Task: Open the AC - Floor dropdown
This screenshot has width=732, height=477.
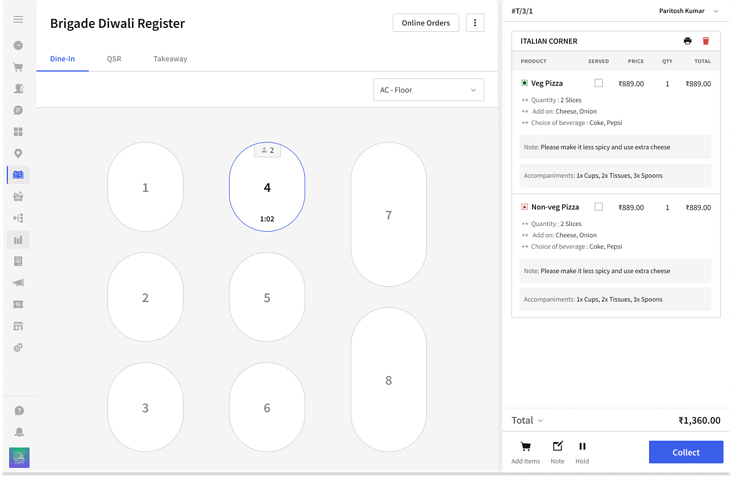Action: coord(428,90)
